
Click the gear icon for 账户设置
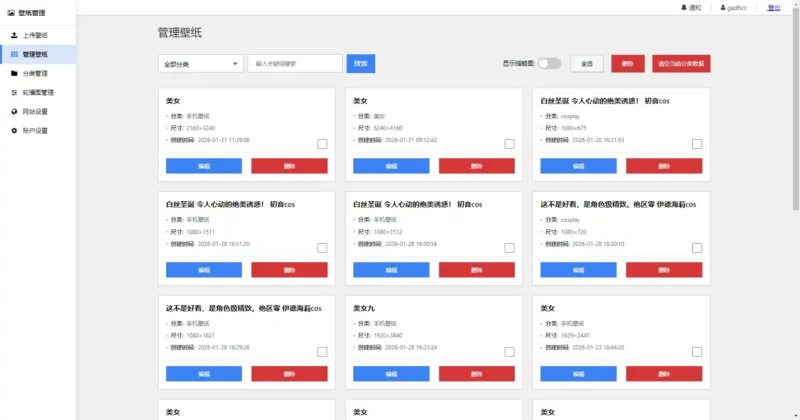pyautogui.click(x=13, y=130)
